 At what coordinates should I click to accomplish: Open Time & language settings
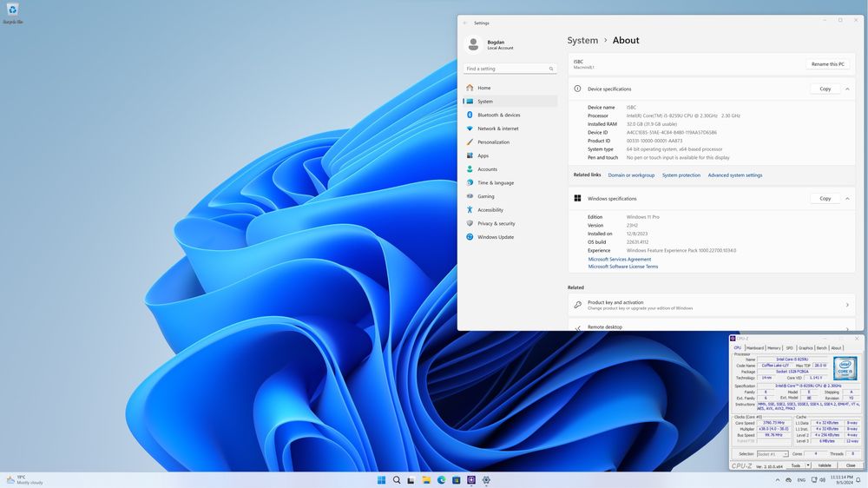[x=510, y=183]
